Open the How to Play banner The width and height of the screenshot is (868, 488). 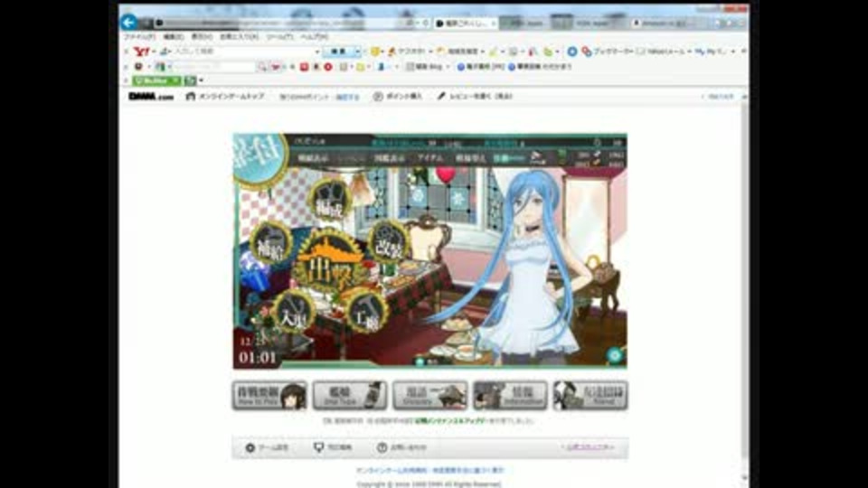tap(269, 396)
